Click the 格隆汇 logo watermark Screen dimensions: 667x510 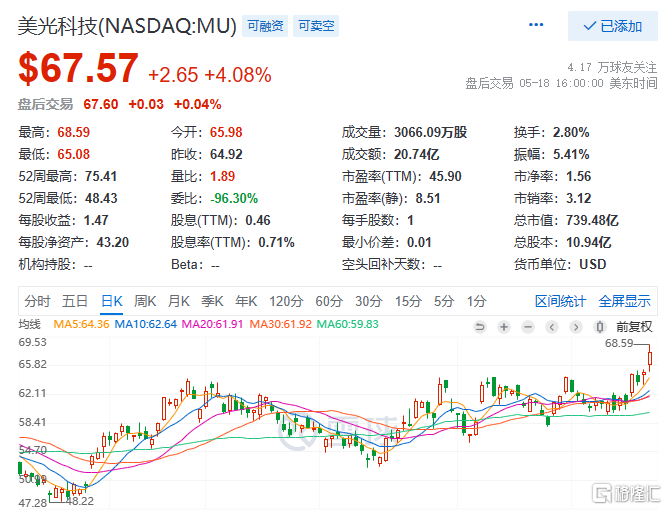coord(624,493)
